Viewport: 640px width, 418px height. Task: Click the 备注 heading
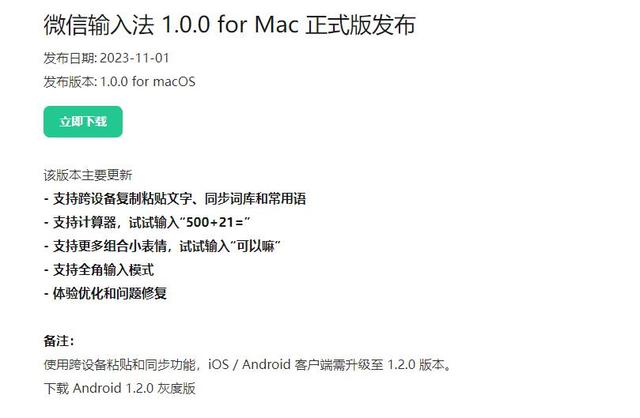59,341
